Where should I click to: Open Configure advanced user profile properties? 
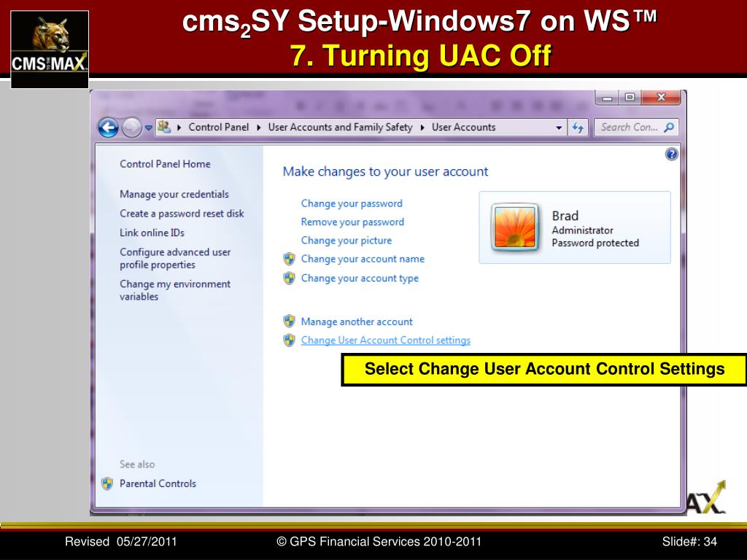click(175, 258)
